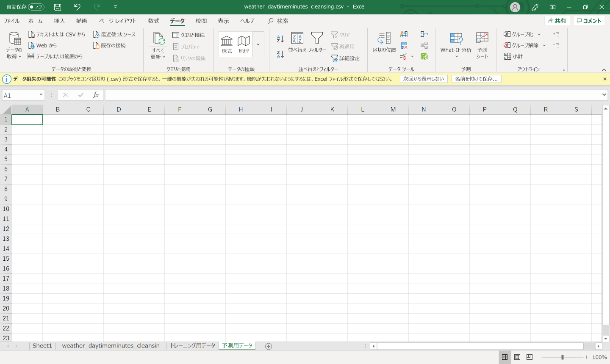This screenshot has width=610, height=364.
Task: Open Data Validation dropdown arrow
Action: coord(412,56)
